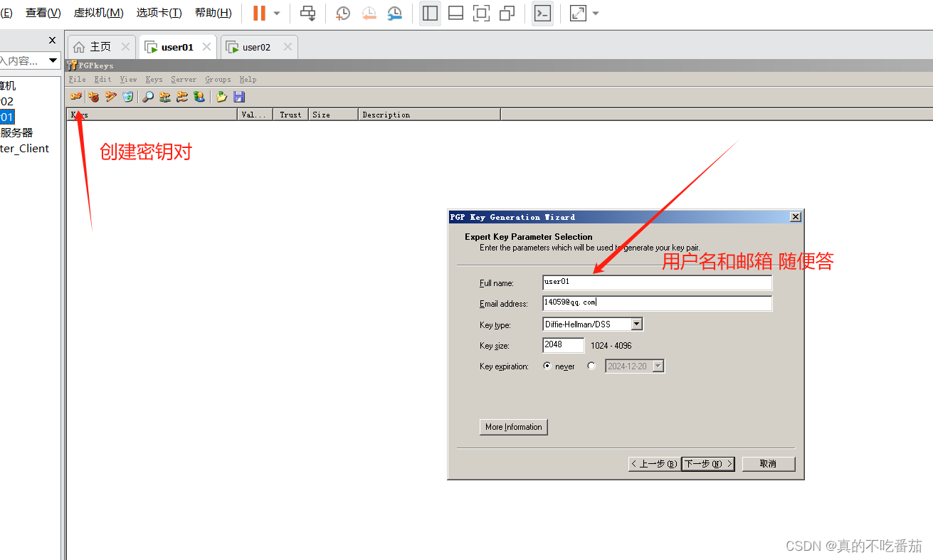This screenshot has height=560, width=933.
Task: Take a VM snapshot with the clock-plus icon
Action: (x=342, y=14)
